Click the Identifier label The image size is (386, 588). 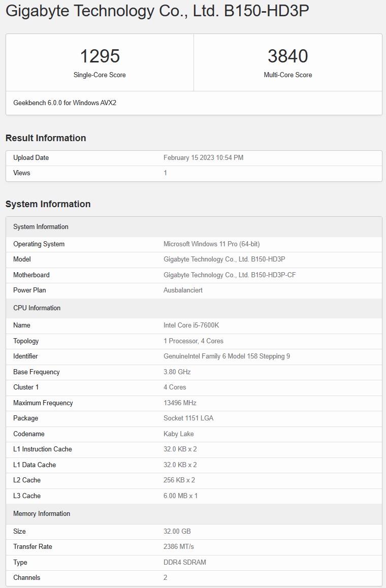[25, 356]
